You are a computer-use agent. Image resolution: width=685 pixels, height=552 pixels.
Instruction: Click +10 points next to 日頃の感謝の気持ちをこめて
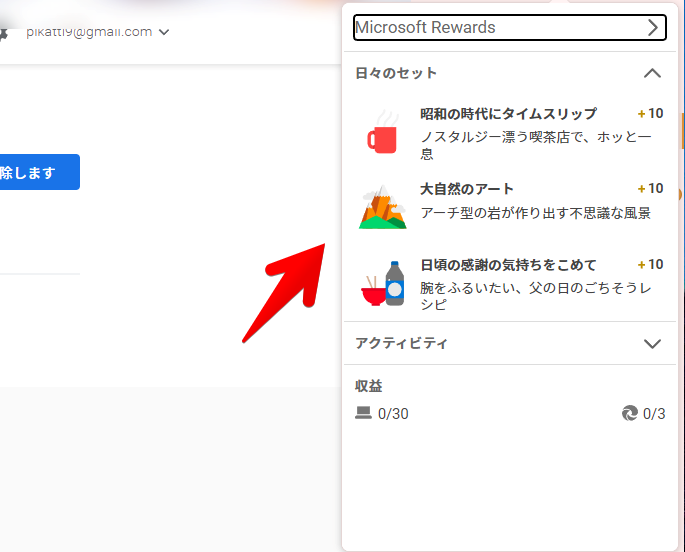pyautogui.click(x=650, y=265)
